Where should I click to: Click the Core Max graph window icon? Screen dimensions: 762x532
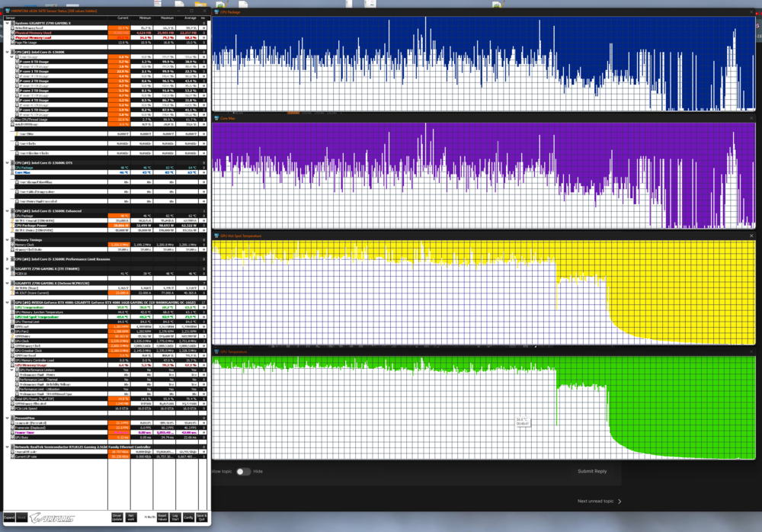coord(216,118)
